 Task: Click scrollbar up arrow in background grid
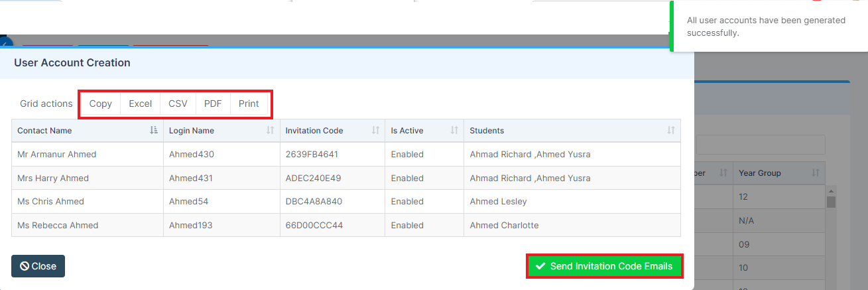pyautogui.click(x=831, y=191)
